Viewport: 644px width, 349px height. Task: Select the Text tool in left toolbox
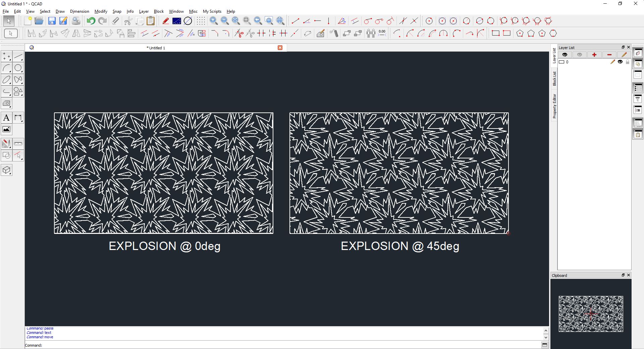pyautogui.click(x=6, y=118)
